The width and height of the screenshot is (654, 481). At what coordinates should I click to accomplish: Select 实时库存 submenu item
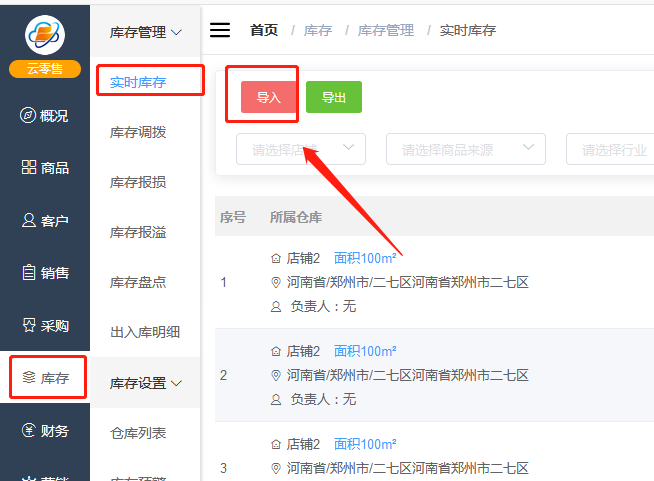click(x=138, y=82)
